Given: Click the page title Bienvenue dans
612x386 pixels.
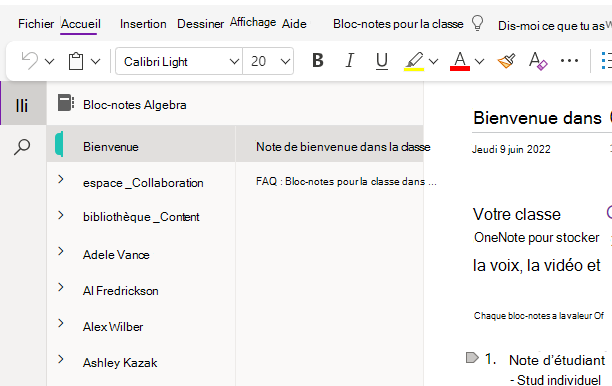Looking at the screenshot, I should click(537, 118).
